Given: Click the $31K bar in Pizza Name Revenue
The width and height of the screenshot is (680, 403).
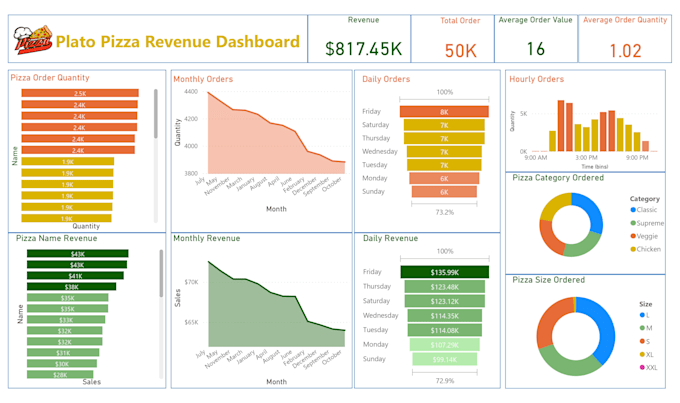Looking at the screenshot, I should pyautogui.click(x=63, y=353).
